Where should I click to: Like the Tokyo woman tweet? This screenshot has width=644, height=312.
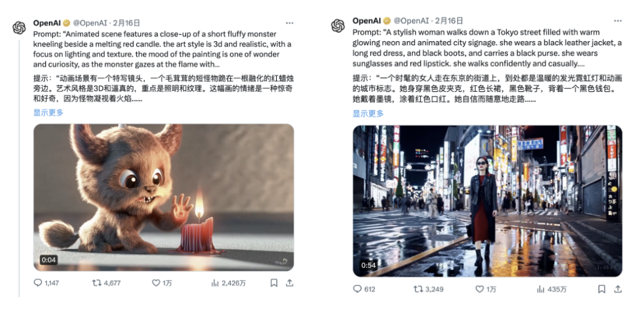(x=479, y=289)
